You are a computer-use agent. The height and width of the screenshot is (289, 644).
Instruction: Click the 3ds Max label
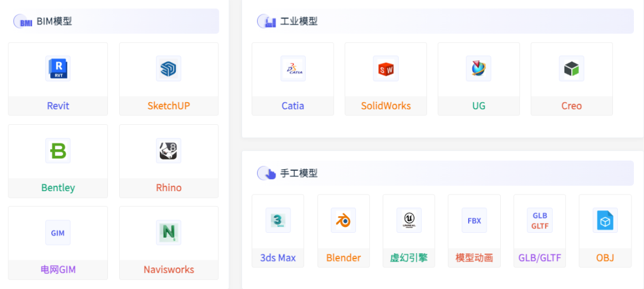tap(278, 258)
